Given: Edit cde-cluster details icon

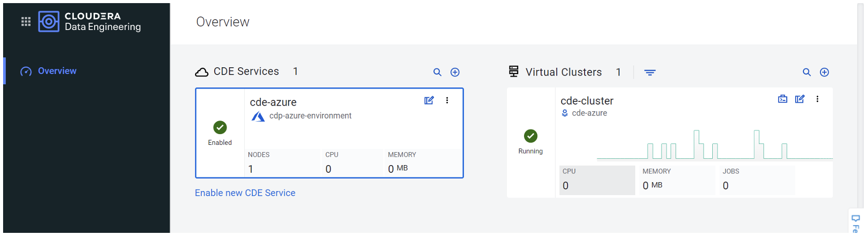Looking at the screenshot, I should pyautogui.click(x=800, y=99).
